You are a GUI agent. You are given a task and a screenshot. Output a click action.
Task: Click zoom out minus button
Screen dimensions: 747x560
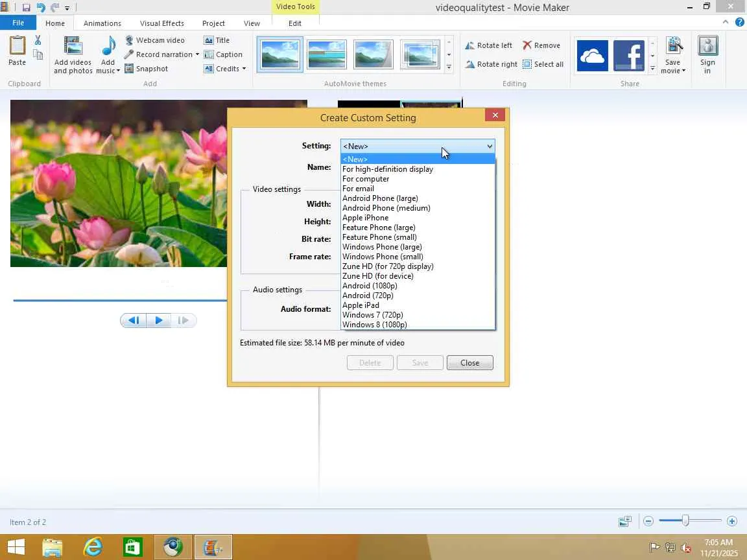coord(648,521)
